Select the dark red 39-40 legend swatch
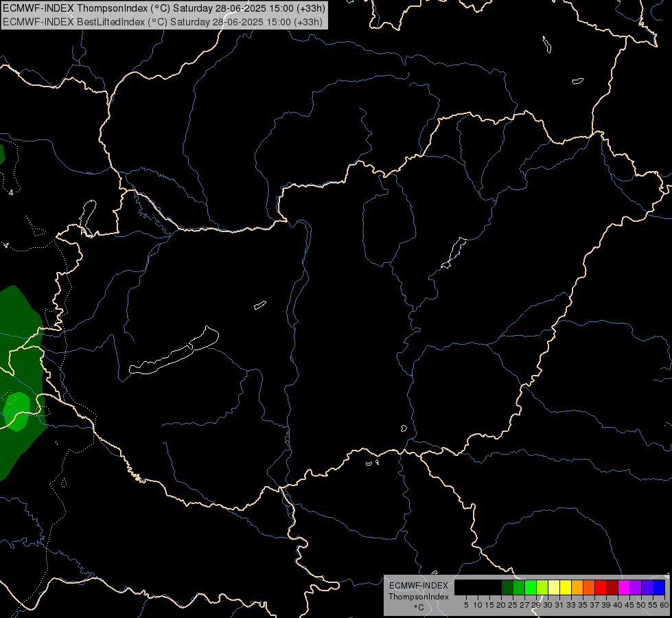This screenshot has width=672, height=618. coord(612,587)
